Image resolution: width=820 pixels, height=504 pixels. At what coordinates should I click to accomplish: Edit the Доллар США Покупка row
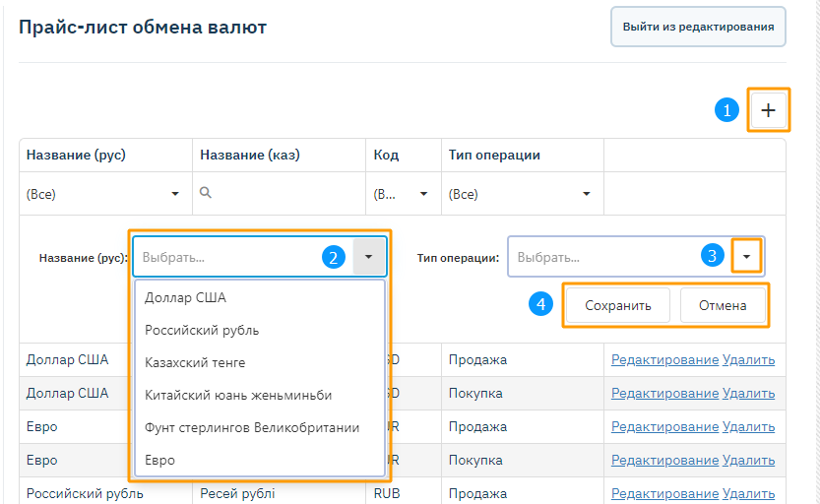664,393
